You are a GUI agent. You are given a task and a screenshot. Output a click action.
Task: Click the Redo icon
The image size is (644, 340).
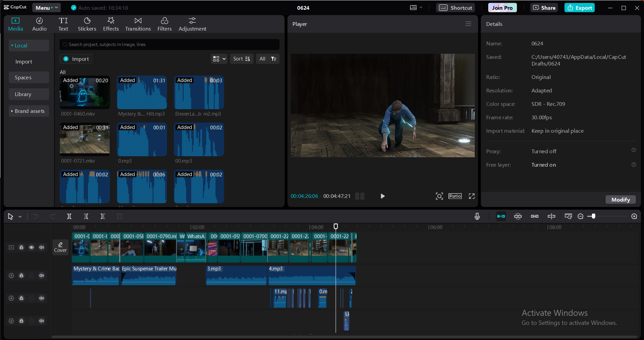[52, 216]
